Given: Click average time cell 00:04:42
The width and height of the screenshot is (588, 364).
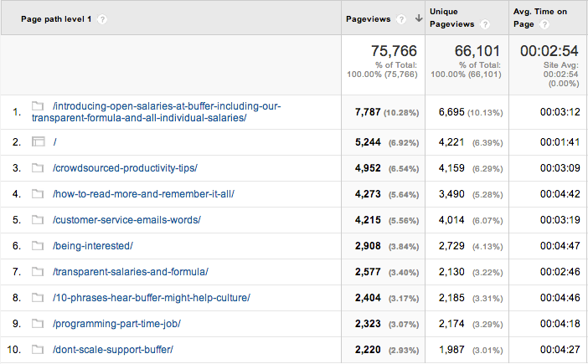Looking at the screenshot, I should coord(560,194).
